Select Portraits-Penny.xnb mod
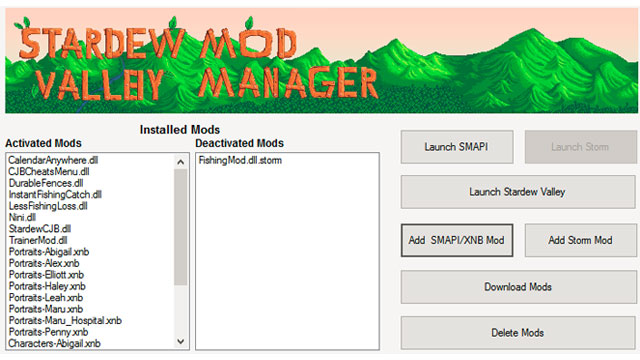640x360 pixels. [x=48, y=331]
